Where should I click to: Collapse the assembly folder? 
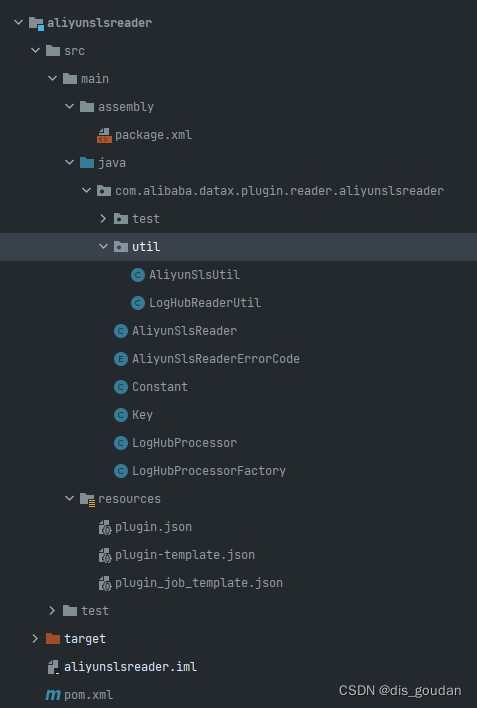[x=69, y=107]
